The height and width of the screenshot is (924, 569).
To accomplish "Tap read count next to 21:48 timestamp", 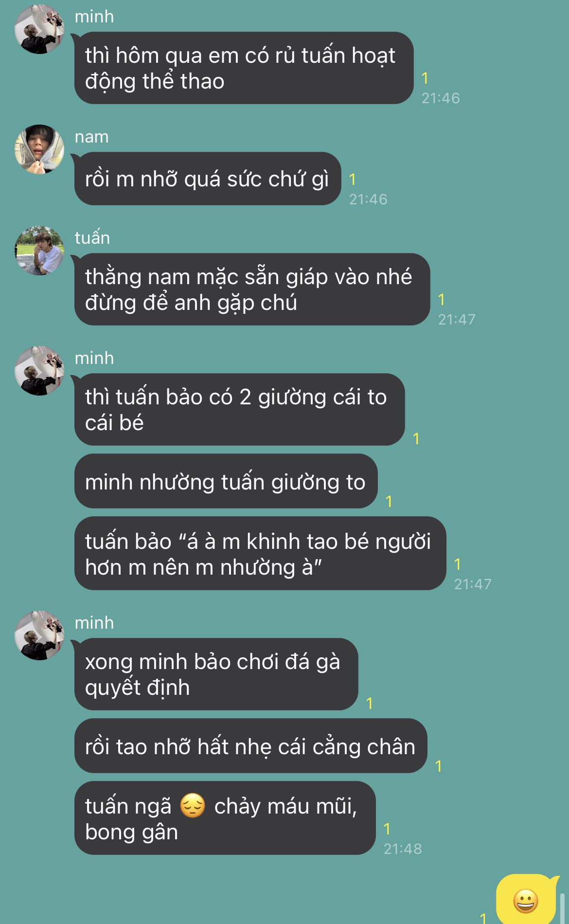I will click(387, 829).
